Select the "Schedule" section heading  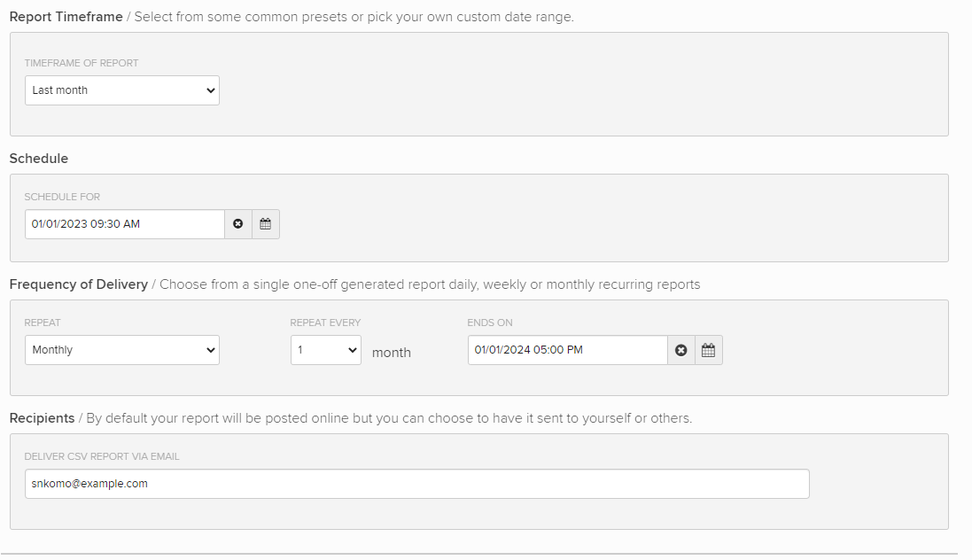tap(38, 159)
